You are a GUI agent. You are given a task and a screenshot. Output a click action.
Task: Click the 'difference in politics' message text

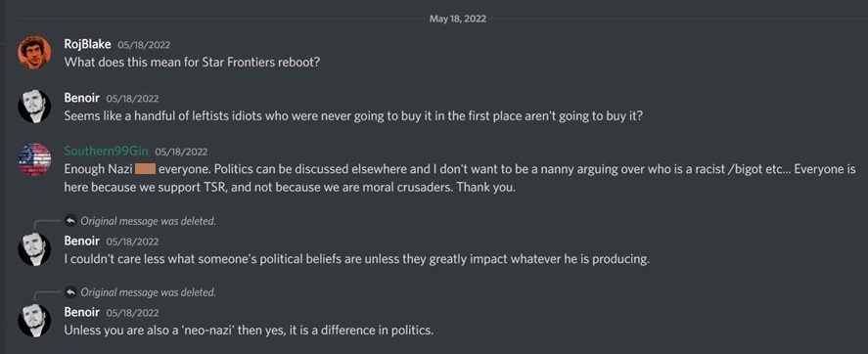(249, 331)
